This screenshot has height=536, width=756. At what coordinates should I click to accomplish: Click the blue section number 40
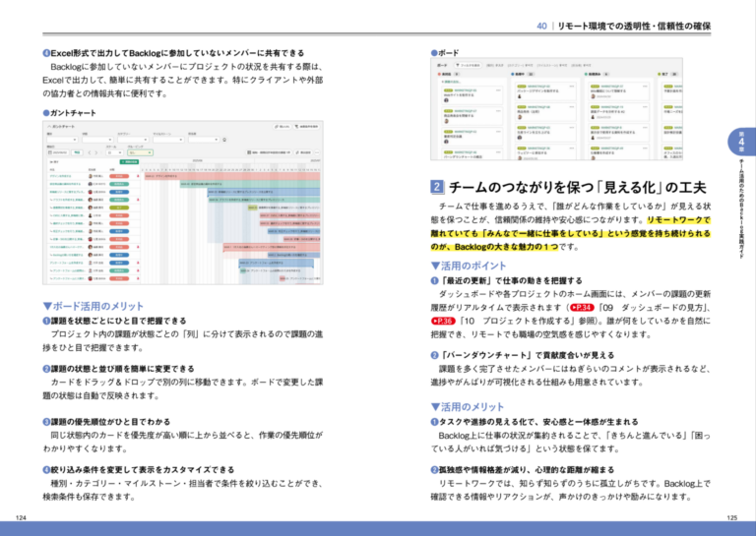click(542, 26)
